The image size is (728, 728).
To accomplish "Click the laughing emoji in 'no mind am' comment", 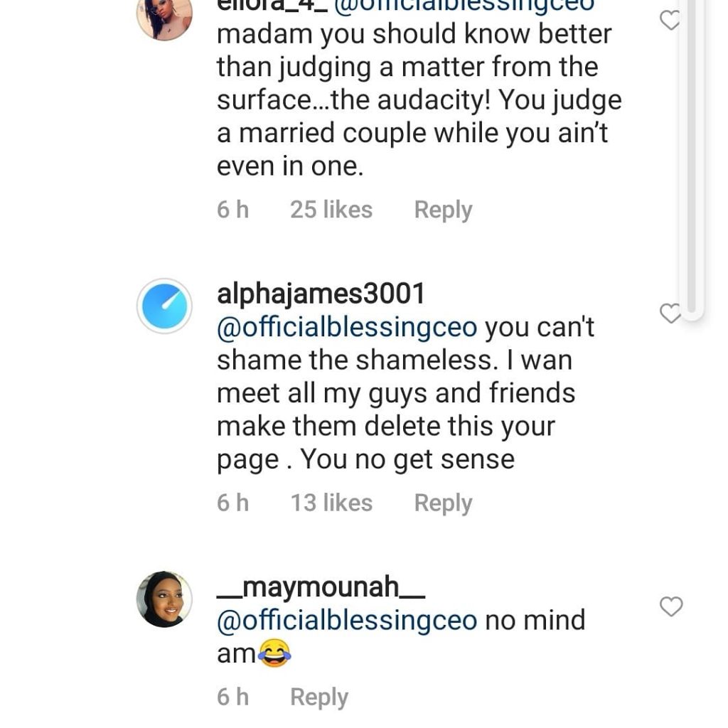I will (274, 653).
